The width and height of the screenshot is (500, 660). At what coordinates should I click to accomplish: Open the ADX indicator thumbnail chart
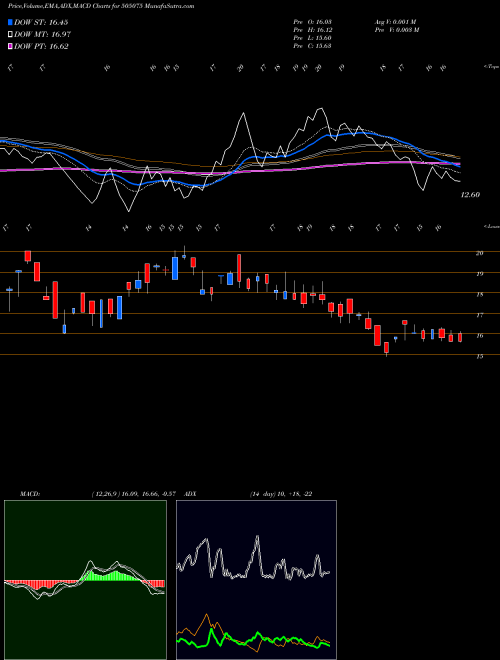tap(256, 580)
